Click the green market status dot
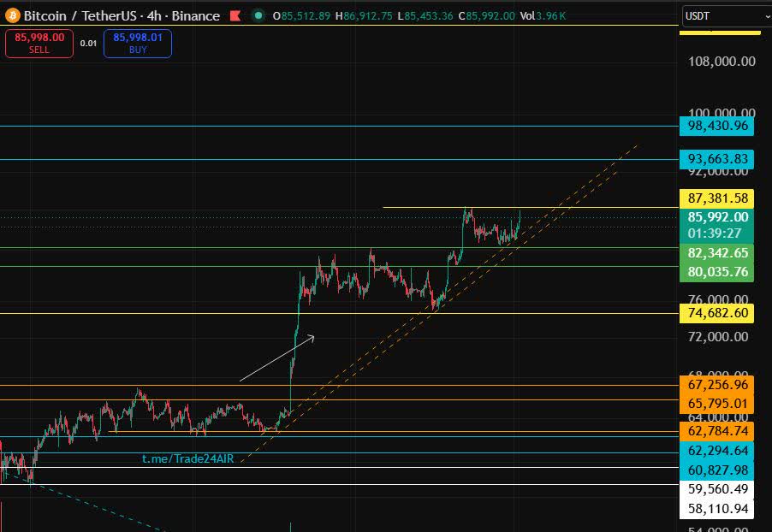Image resolution: width=772 pixels, height=532 pixels. tap(258, 15)
